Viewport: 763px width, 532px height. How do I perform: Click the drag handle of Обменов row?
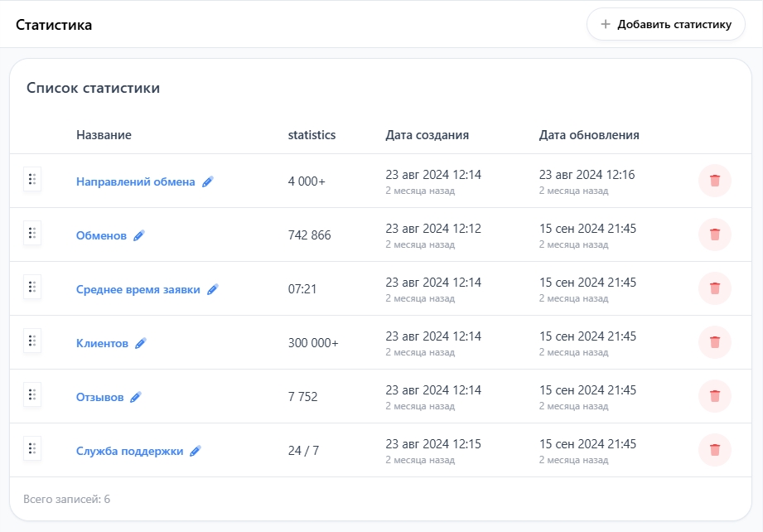click(x=32, y=233)
